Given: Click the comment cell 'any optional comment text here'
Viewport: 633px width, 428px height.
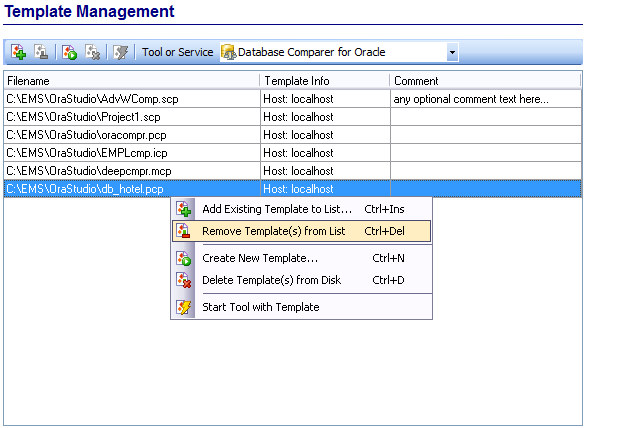Looking at the screenshot, I should pos(472,99).
